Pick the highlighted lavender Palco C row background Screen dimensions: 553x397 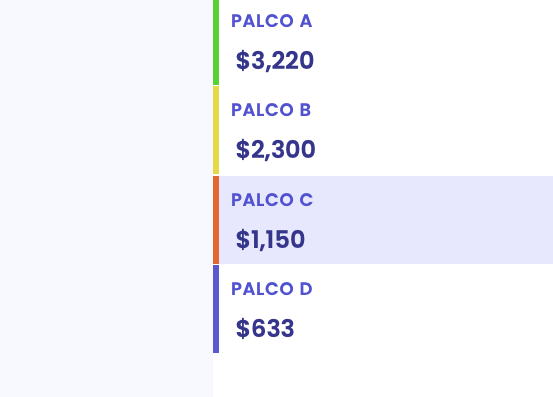click(x=386, y=220)
